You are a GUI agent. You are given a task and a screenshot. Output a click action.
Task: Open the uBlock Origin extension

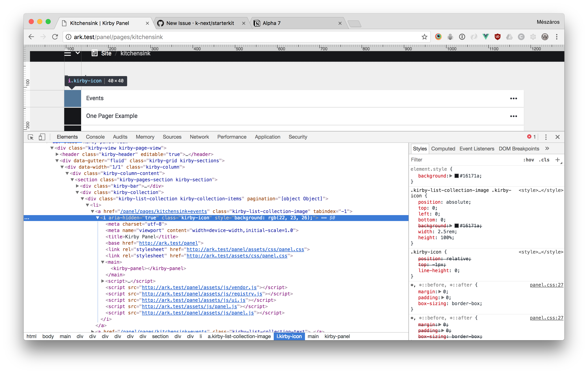[x=497, y=37]
